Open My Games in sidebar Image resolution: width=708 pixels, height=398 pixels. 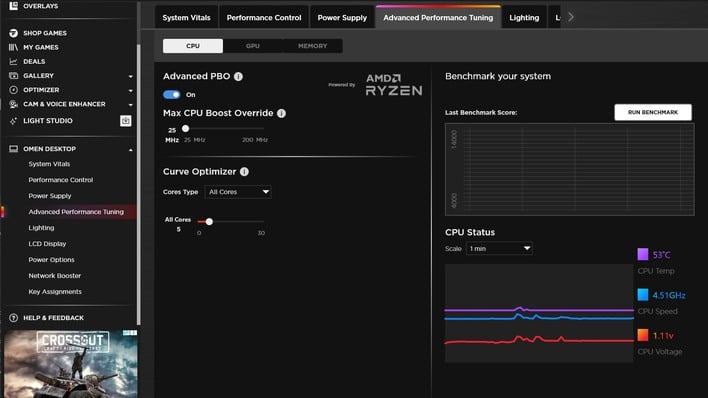41,47
